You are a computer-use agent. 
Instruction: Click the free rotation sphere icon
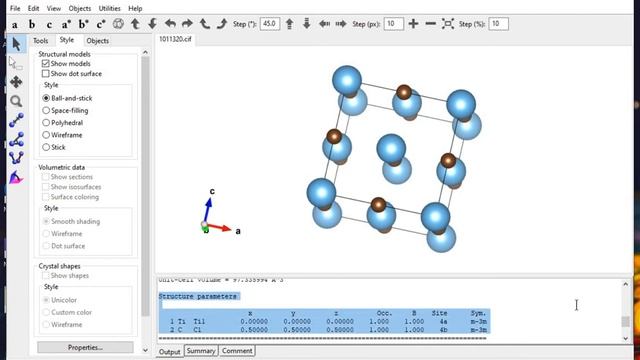point(118,24)
